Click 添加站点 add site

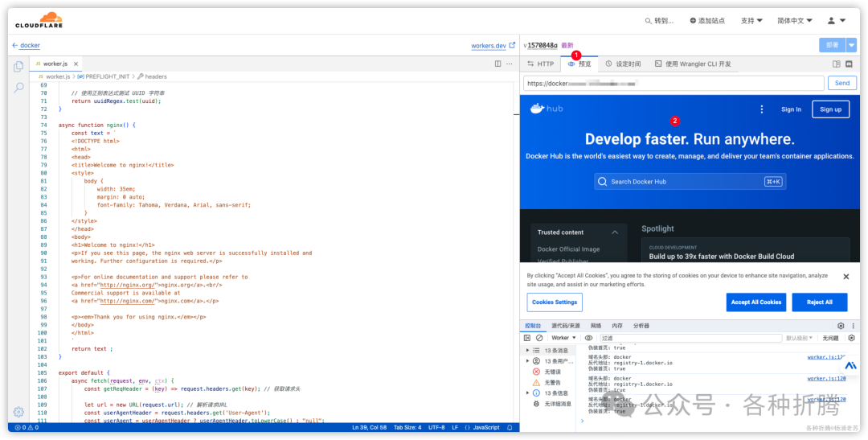707,20
